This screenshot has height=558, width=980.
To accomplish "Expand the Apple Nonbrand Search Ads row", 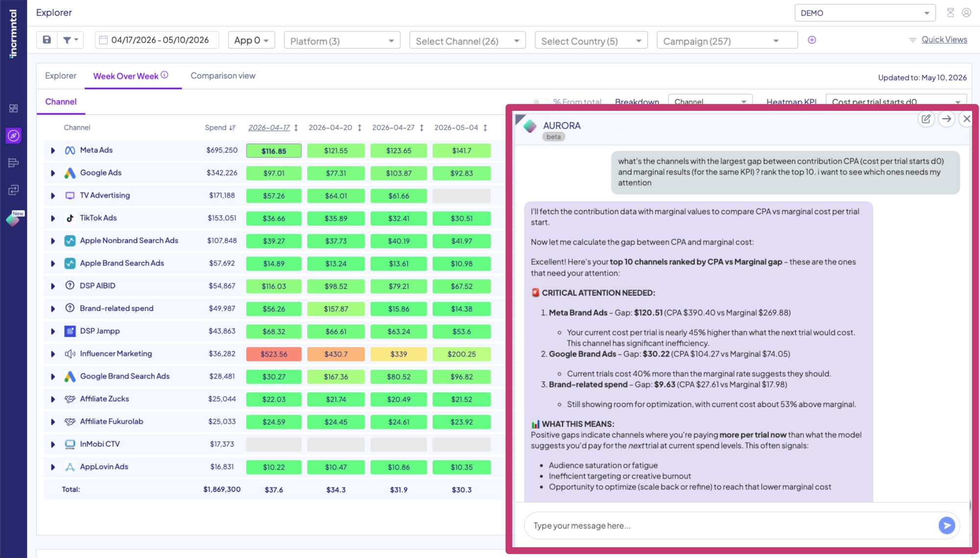I will pyautogui.click(x=53, y=241).
